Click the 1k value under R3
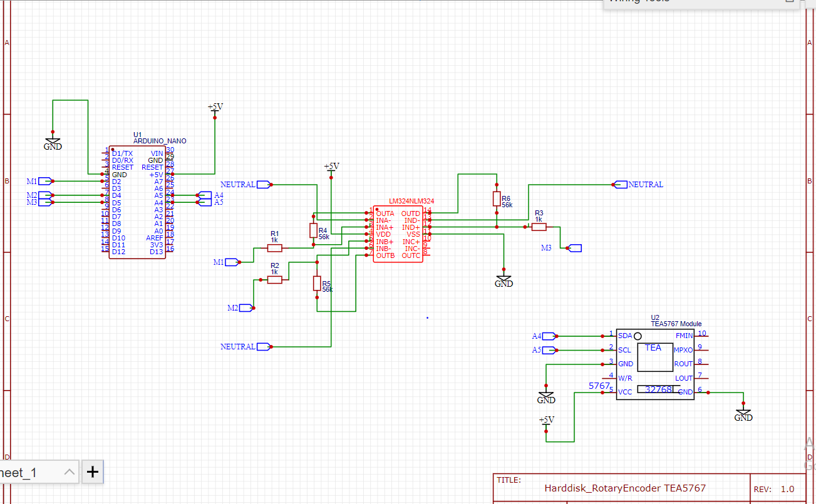 point(539,220)
